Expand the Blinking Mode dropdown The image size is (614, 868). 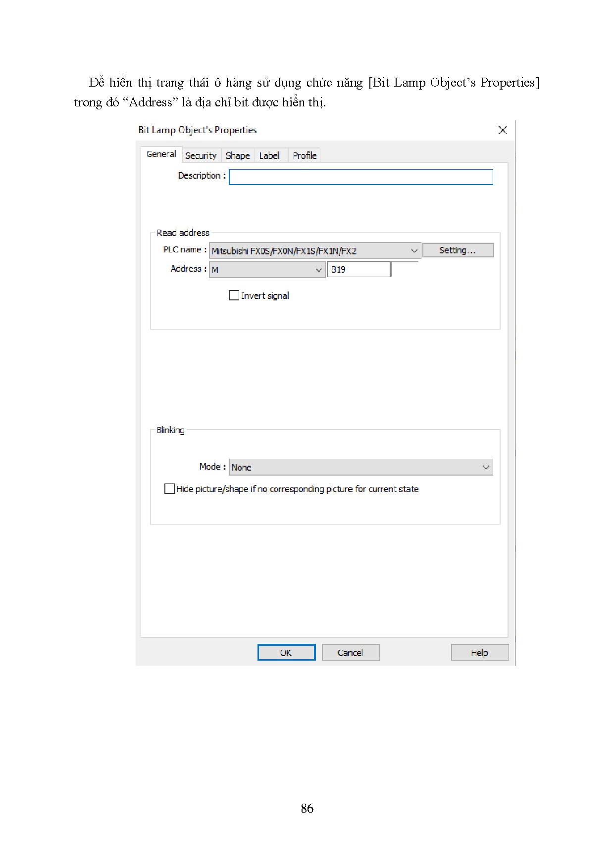tap(360, 467)
